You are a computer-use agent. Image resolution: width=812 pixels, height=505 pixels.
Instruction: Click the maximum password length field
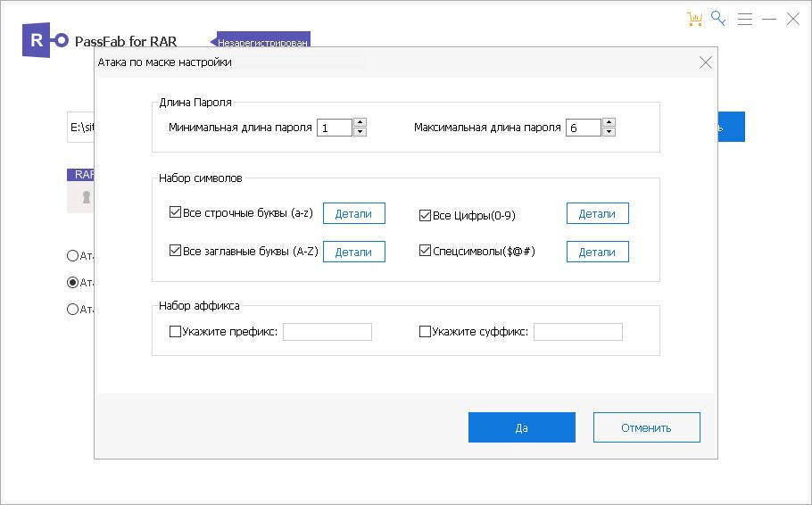584,128
